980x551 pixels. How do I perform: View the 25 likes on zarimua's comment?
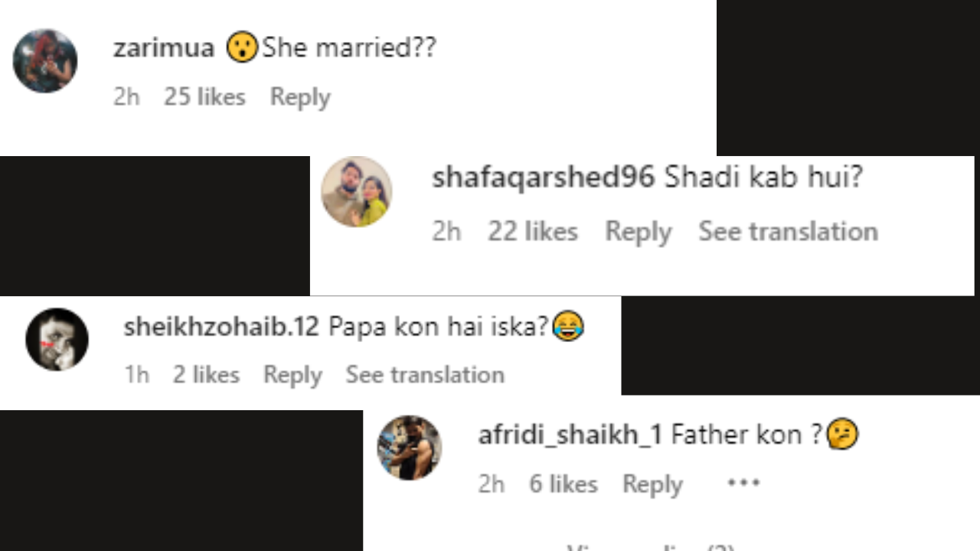point(204,97)
